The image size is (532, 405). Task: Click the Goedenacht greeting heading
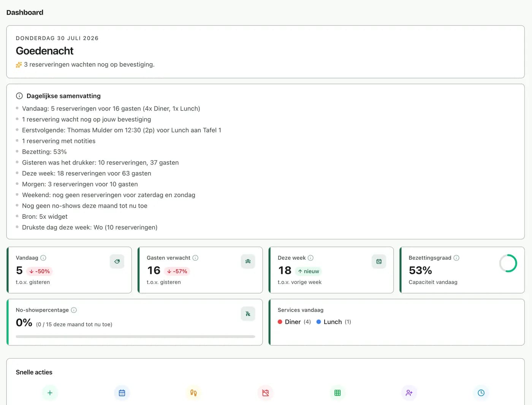[44, 51]
